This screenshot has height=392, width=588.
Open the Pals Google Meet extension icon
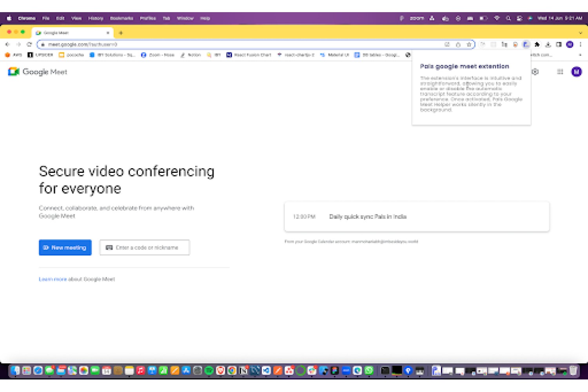(x=526, y=44)
